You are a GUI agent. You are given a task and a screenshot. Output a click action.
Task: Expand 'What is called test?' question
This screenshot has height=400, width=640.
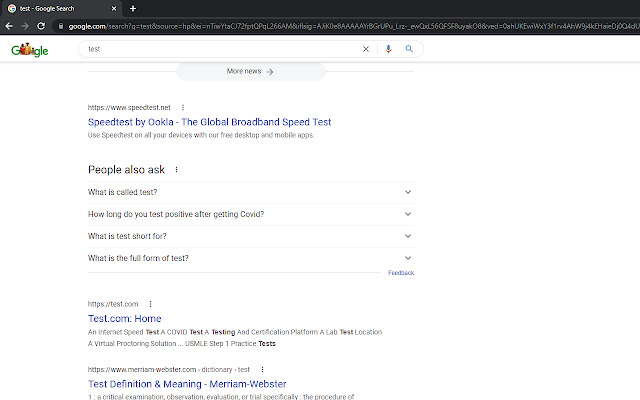coord(251,192)
